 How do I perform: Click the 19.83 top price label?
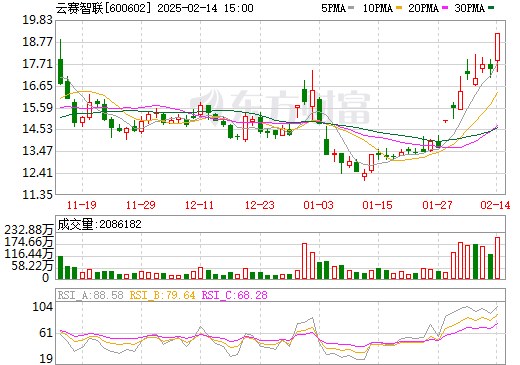pos(37,20)
